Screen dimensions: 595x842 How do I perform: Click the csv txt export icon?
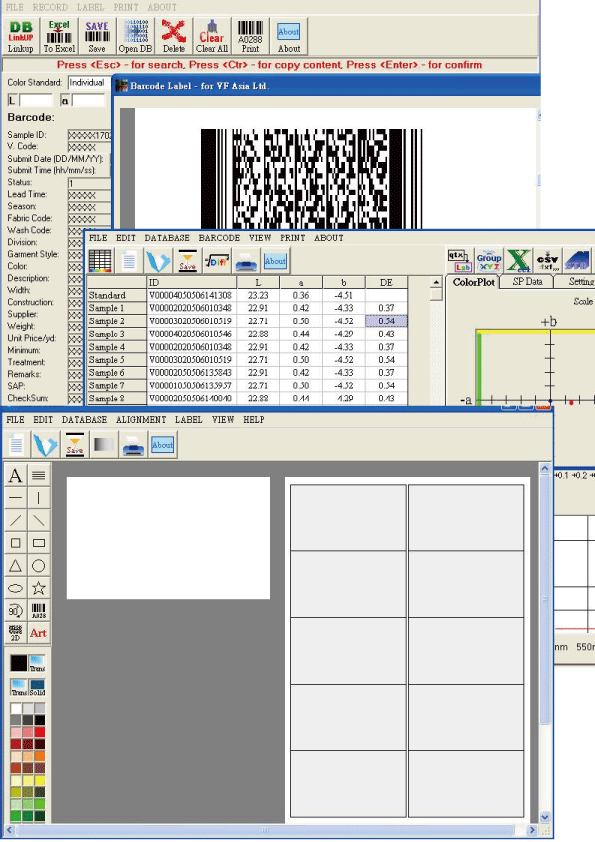547,261
